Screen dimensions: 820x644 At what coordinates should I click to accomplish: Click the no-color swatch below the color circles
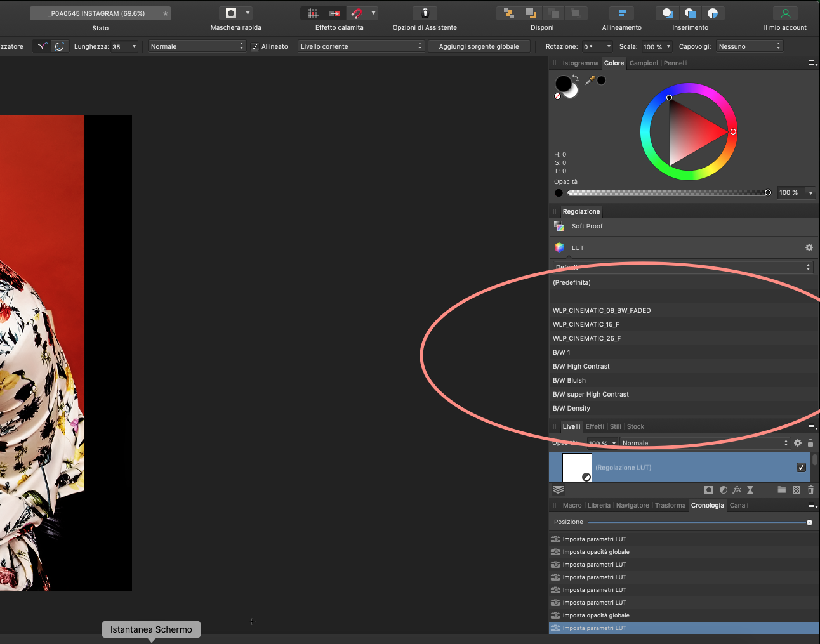click(x=558, y=96)
